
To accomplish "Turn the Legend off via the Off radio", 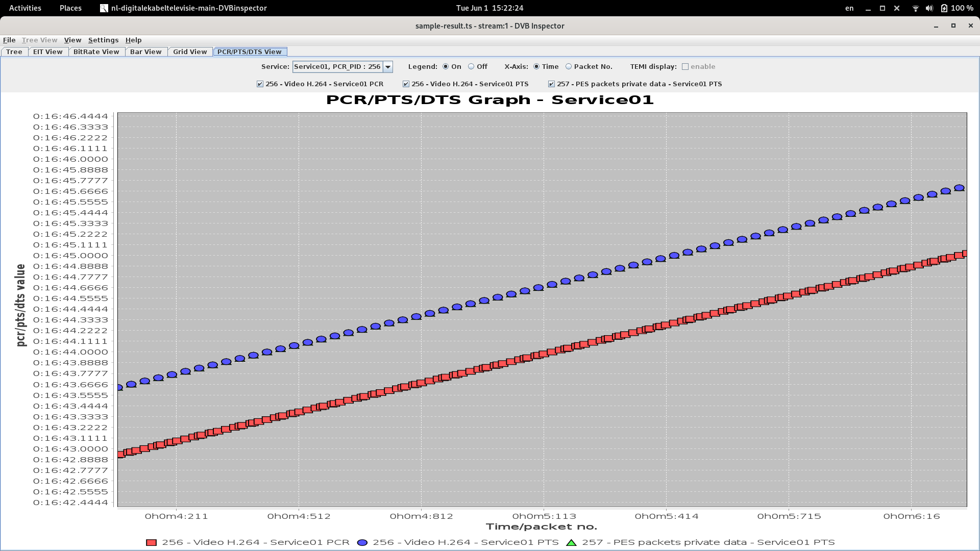I will pos(471,66).
